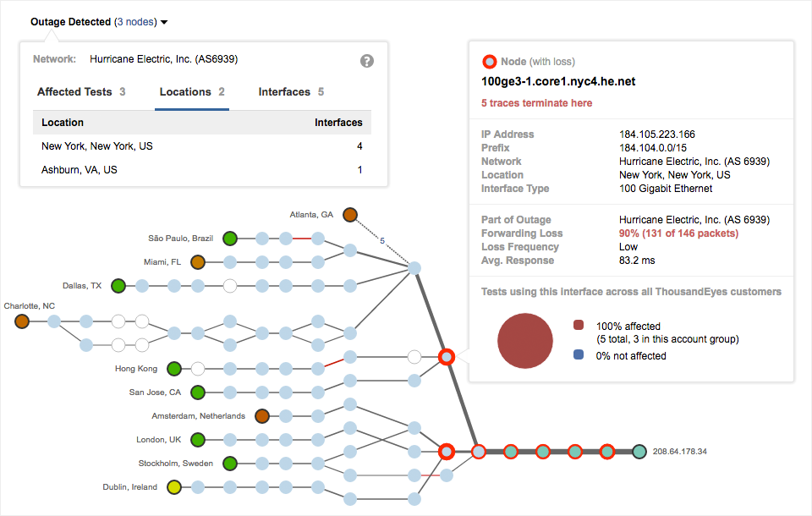Click the '3 nodes' link
The width and height of the screenshot is (812, 516).
[x=134, y=22]
